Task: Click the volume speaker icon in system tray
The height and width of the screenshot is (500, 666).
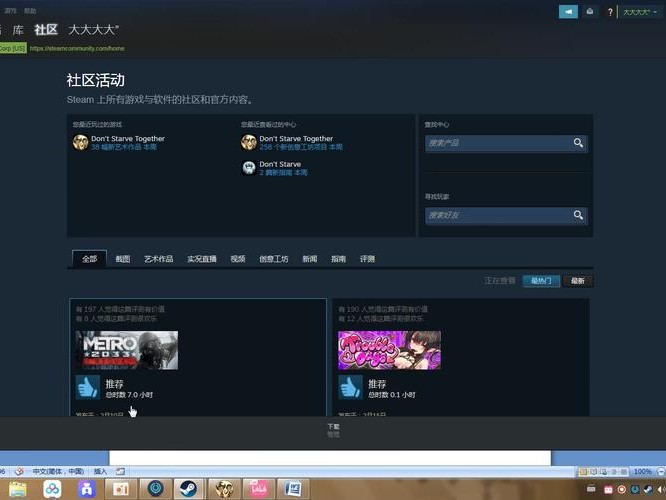Action: point(661,489)
